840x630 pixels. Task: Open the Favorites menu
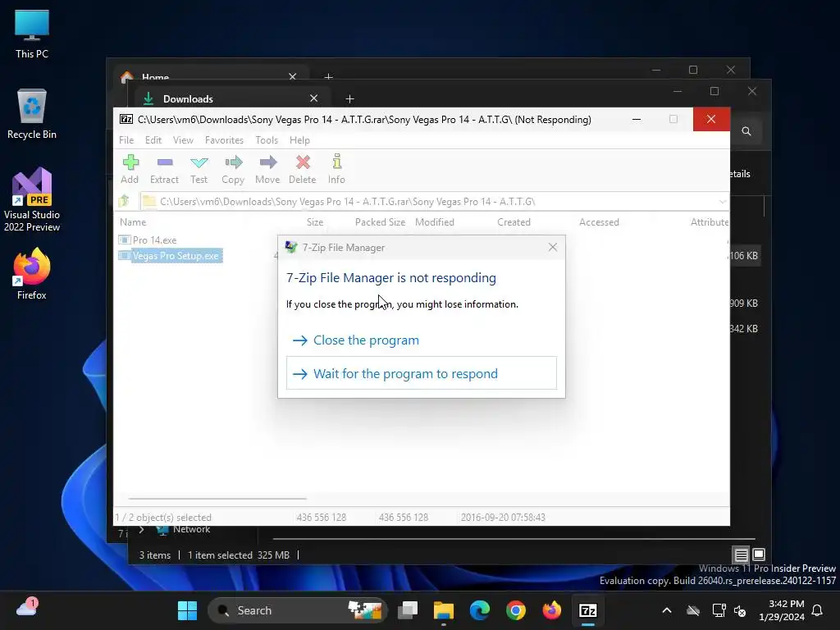click(x=224, y=139)
